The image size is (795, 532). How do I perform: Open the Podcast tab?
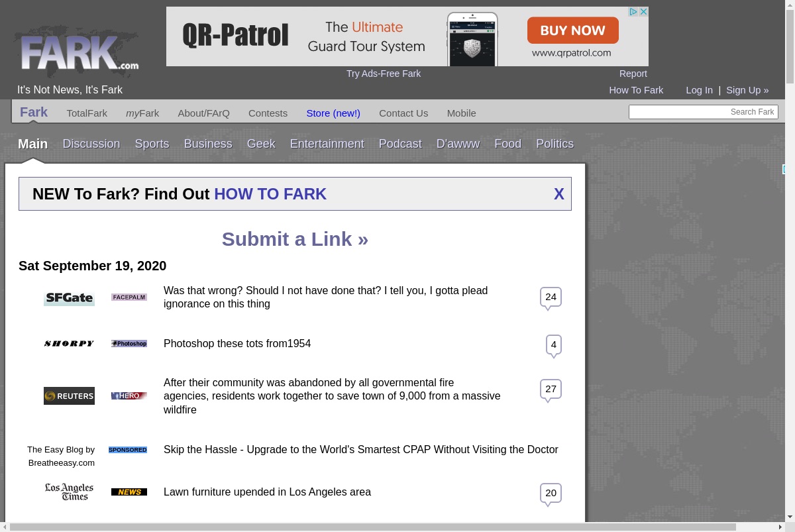pyautogui.click(x=400, y=144)
